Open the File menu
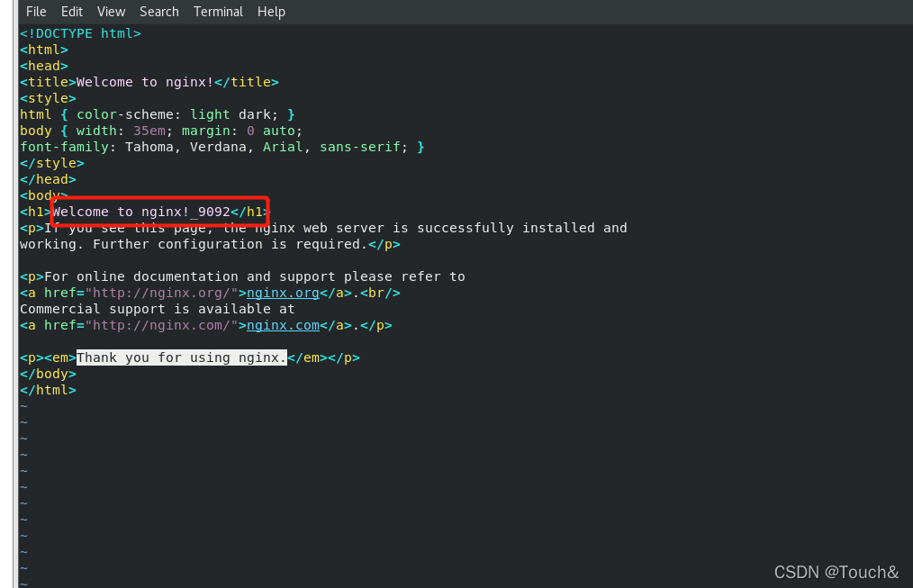Viewport: 913px width, 588px height. [36, 12]
